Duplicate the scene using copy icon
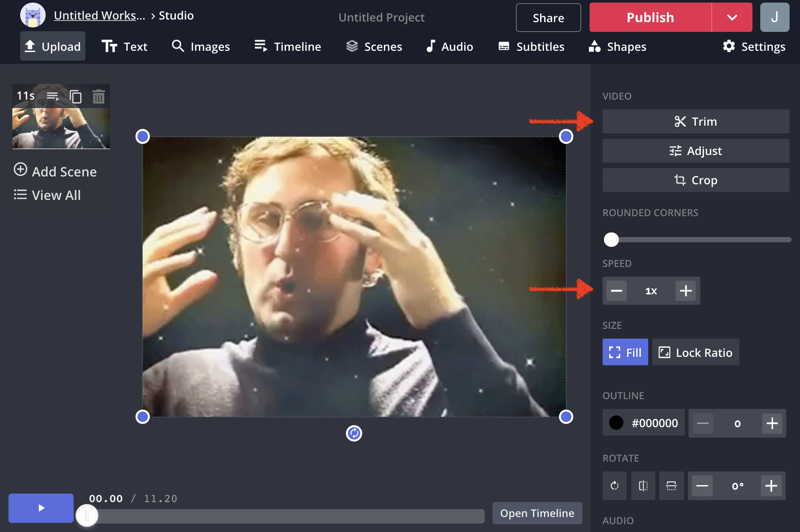 75,97
